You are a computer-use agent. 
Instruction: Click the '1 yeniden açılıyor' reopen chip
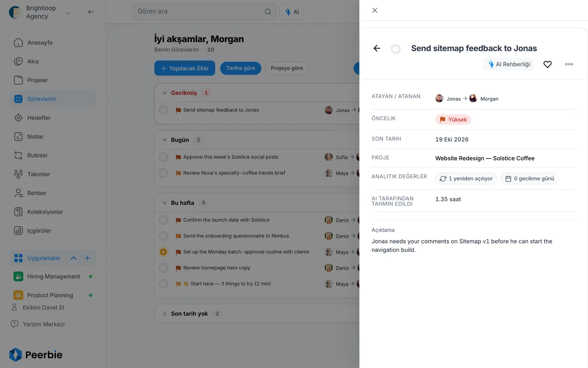[466, 178]
